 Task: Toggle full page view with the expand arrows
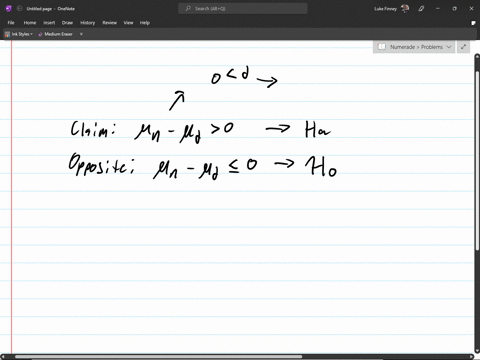(463, 47)
